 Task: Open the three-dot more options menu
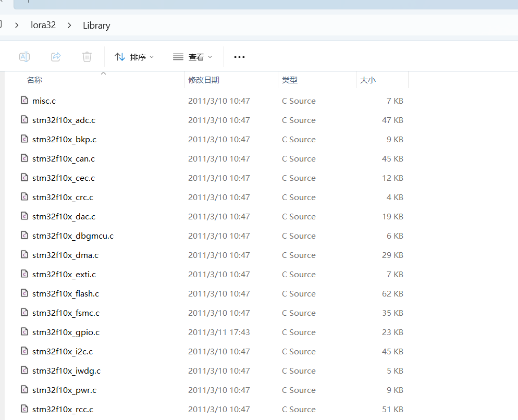coord(239,57)
